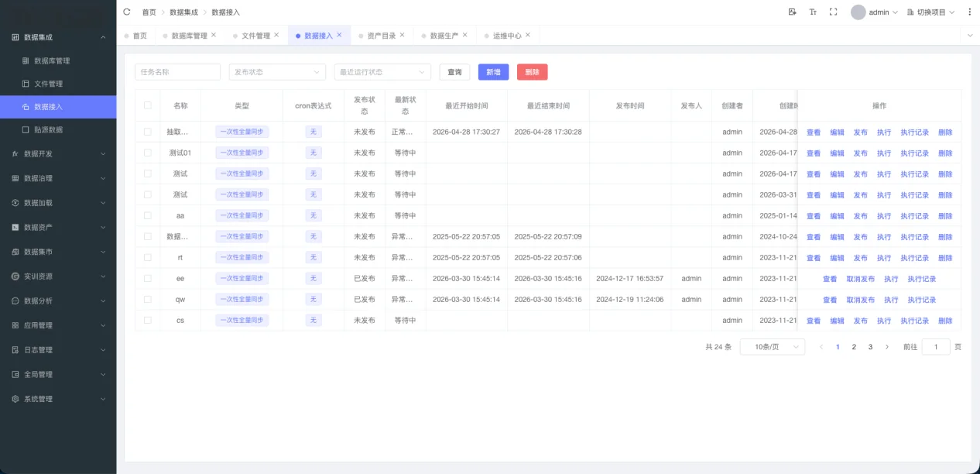This screenshot has height=474, width=980.
Task: Close the 运维中心 tab
Action: [528, 35]
